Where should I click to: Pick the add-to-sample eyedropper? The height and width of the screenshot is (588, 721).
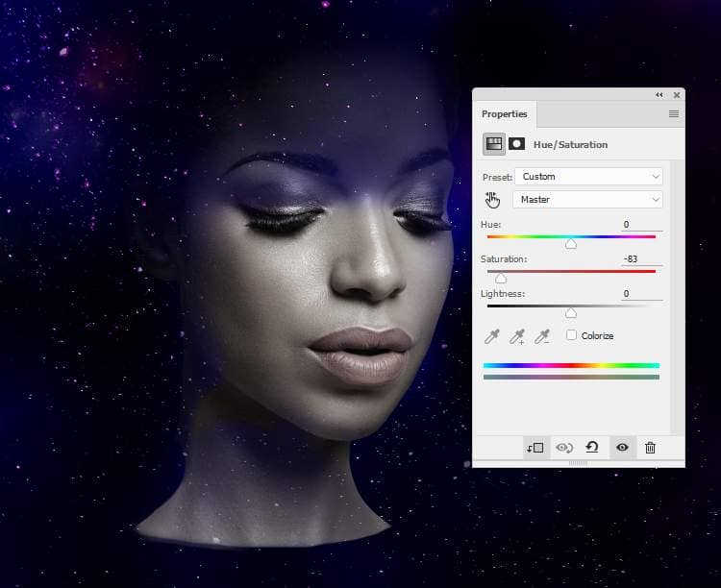pos(517,336)
